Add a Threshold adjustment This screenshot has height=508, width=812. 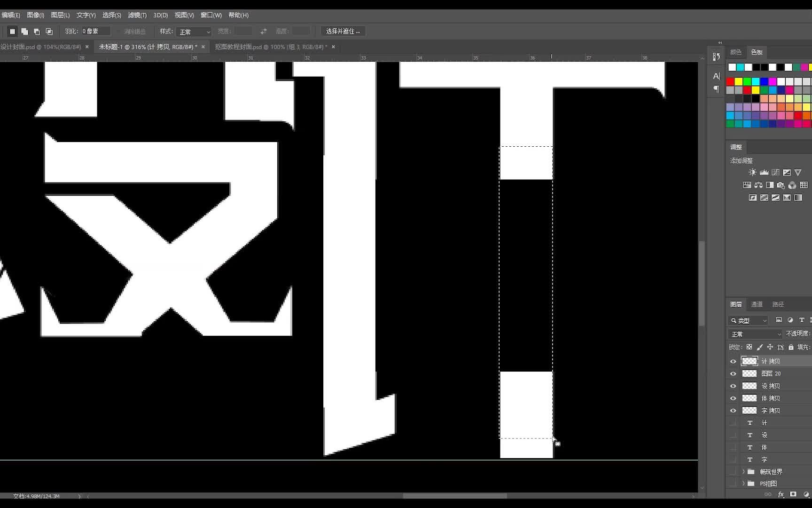coord(775,198)
